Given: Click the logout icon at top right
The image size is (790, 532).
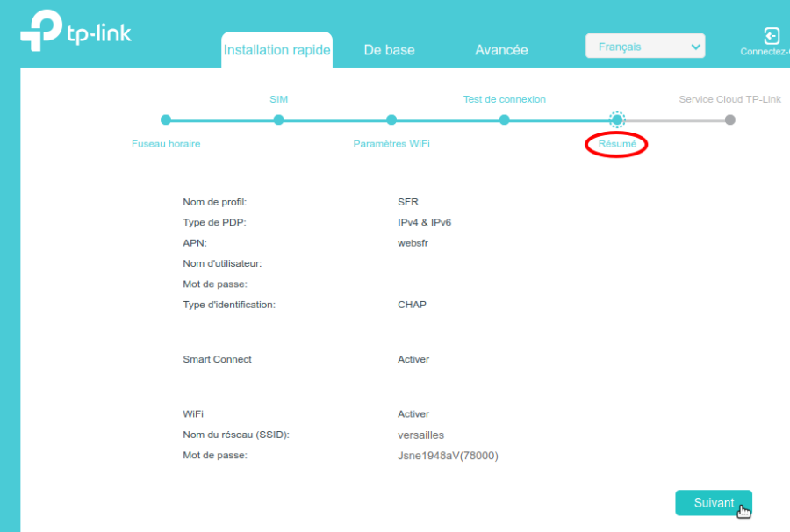Looking at the screenshot, I should click(x=772, y=36).
